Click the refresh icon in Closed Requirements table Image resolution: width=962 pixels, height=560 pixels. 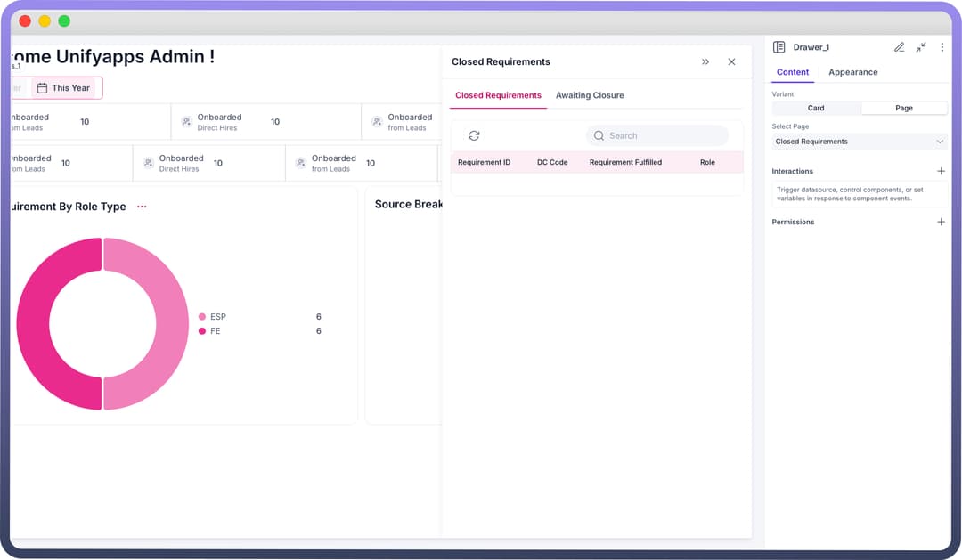pos(474,135)
